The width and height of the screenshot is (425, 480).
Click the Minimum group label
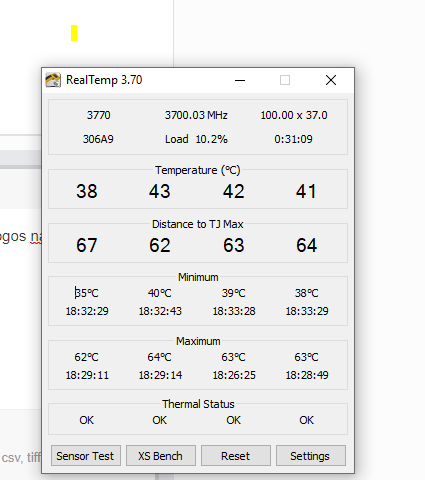(198, 277)
